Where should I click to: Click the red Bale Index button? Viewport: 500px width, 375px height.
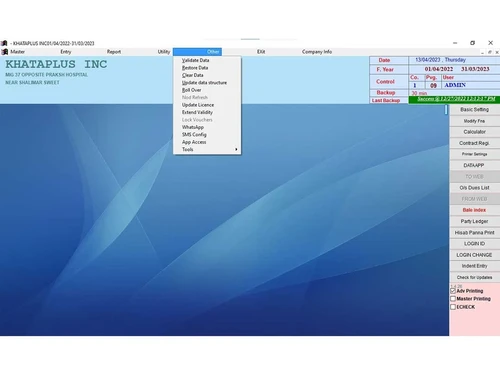[474, 210]
